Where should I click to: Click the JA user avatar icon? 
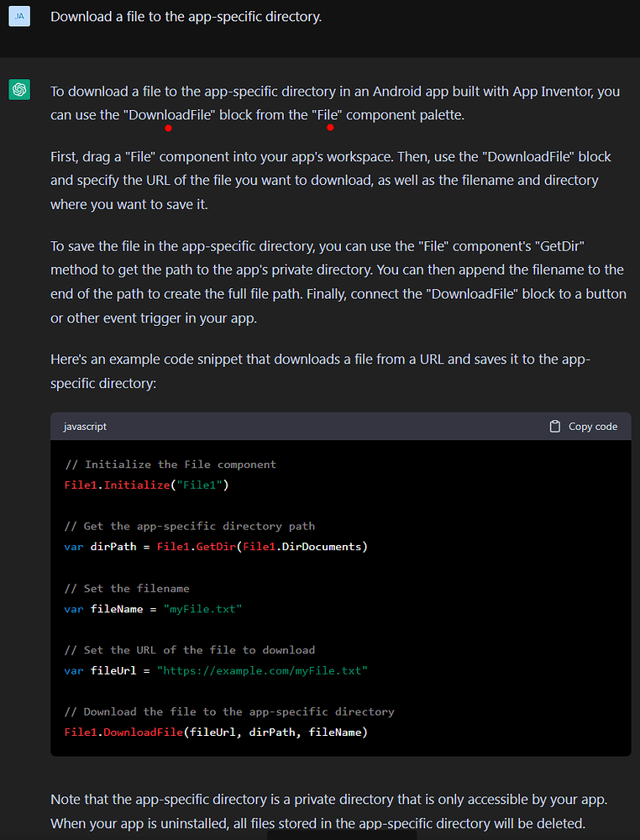pos(19,16)
